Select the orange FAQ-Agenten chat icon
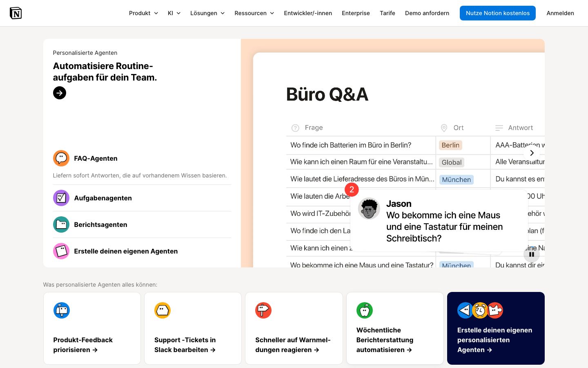 tap(61, 158)
